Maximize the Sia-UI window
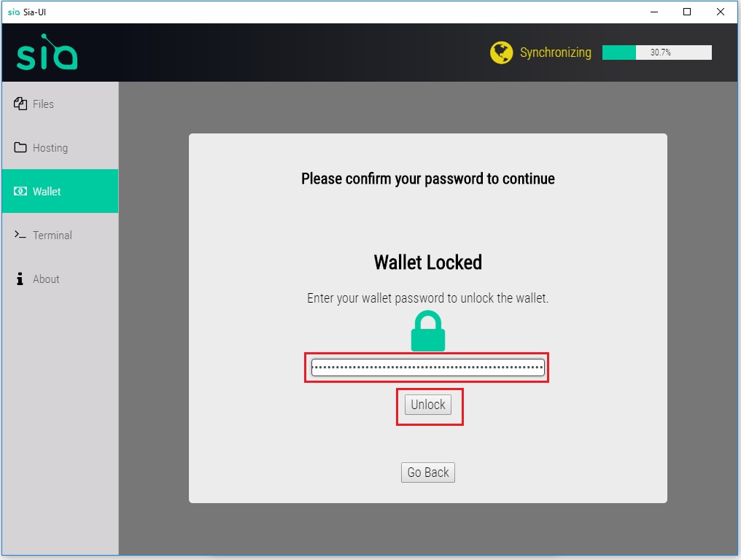 [x=687, y=12]
